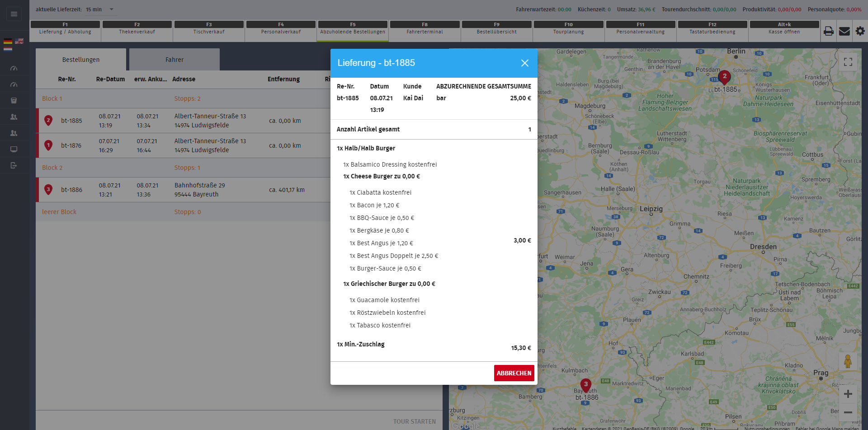Switch language with the German flag
Screen dimensions: 868x430
tap(8, 41)
